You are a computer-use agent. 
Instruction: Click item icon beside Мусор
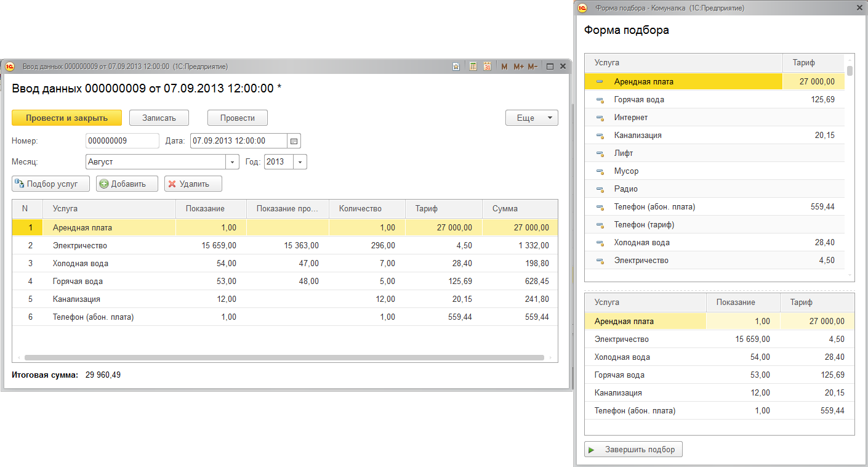pos(600,171)
